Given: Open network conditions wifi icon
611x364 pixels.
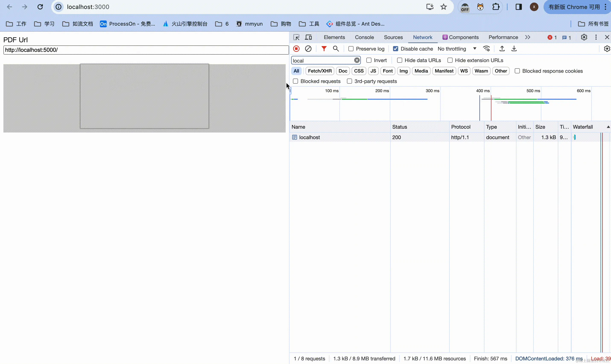Looking at the screenshot, I should (486, 49).
